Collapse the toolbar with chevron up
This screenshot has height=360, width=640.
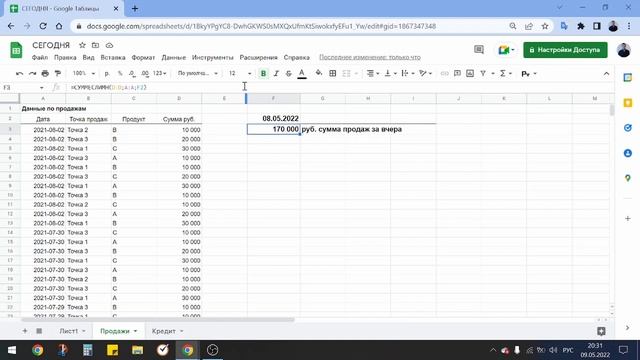(606, 73)
